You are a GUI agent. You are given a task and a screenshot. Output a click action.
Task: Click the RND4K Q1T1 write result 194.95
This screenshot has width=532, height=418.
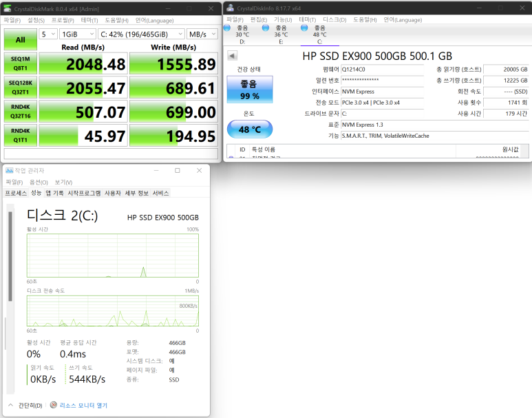click(x=173, y=135)
